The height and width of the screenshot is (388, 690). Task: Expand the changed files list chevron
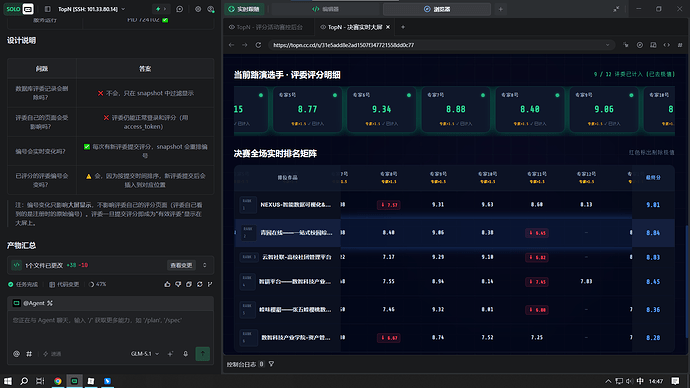205,265
